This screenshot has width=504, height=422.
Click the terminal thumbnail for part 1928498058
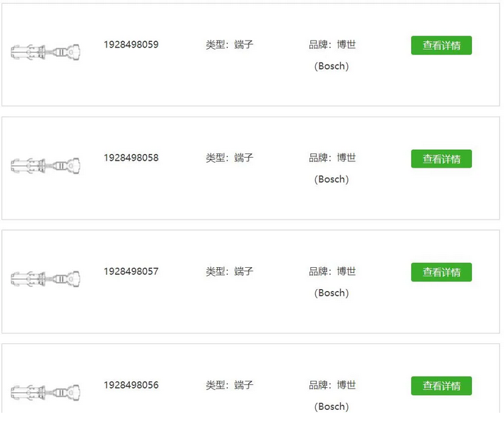pos(45,166)
